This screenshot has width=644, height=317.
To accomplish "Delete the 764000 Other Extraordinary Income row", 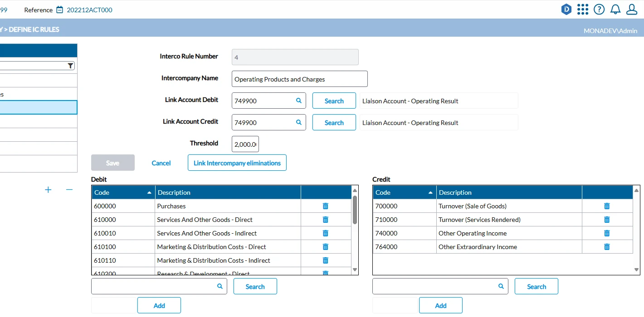I will click(607, 247).
